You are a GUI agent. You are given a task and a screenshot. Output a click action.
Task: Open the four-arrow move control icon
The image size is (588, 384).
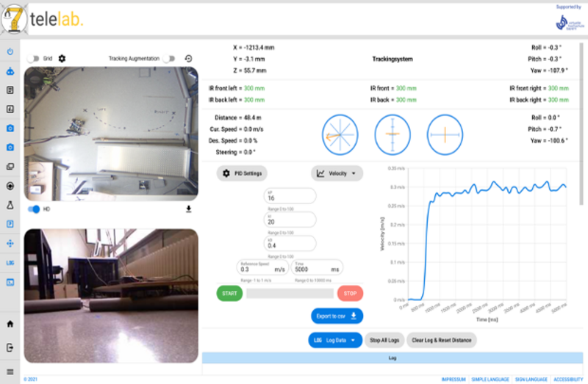[10, 243]
